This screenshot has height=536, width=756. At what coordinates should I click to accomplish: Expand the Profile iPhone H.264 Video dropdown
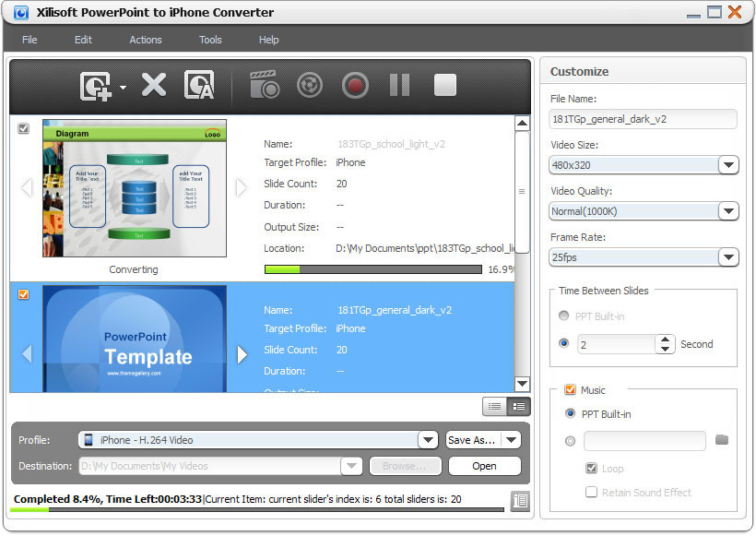(427, 440)
